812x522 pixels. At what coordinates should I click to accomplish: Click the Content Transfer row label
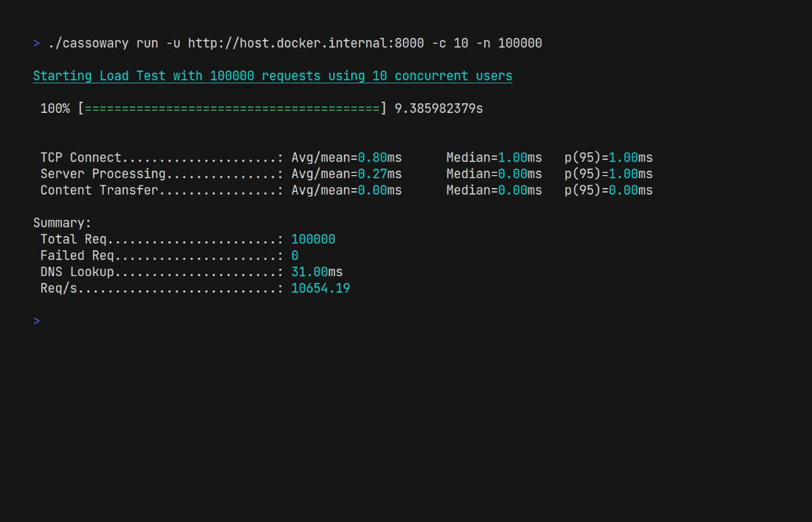[99, 190]
